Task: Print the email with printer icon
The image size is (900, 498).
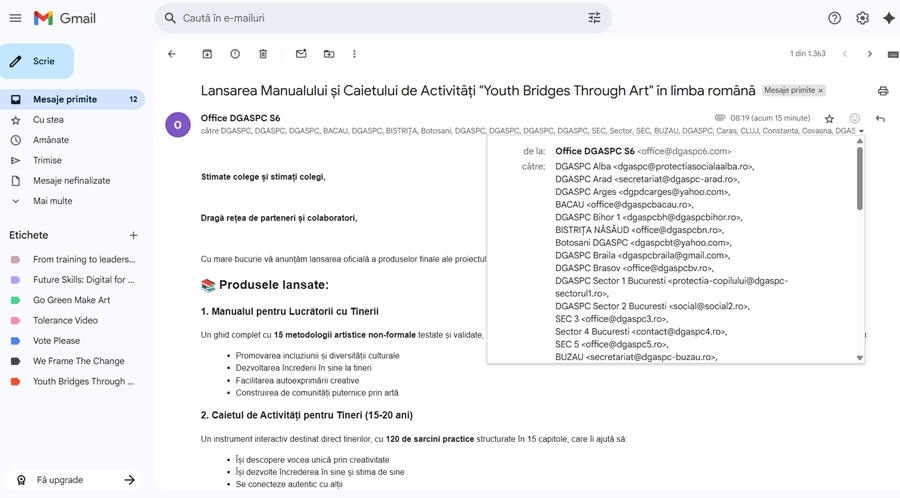Action: click(882, 91)
